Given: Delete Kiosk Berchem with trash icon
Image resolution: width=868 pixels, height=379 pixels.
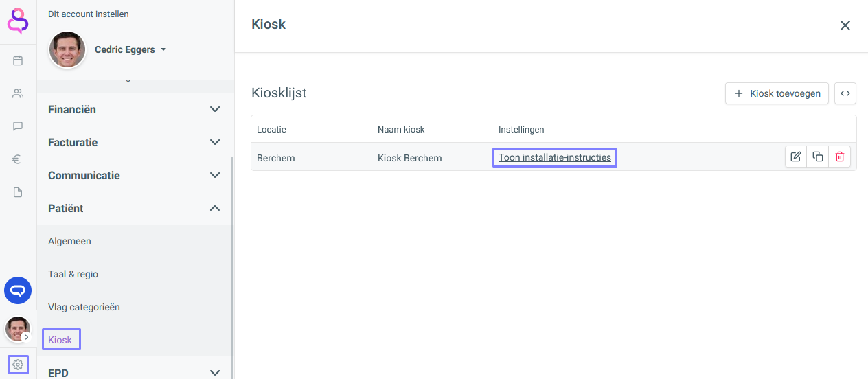Looking at the screenshot, I should 839,157.
